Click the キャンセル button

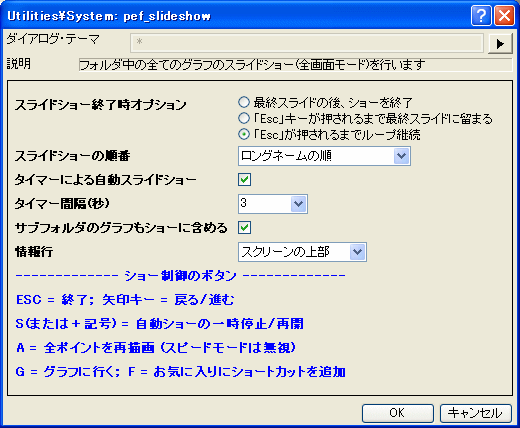476,413
